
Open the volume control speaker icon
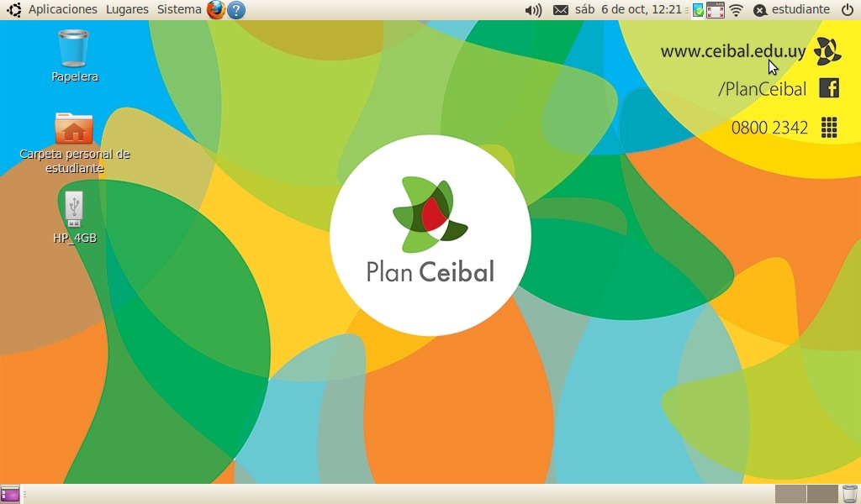(x=532, y=10)
